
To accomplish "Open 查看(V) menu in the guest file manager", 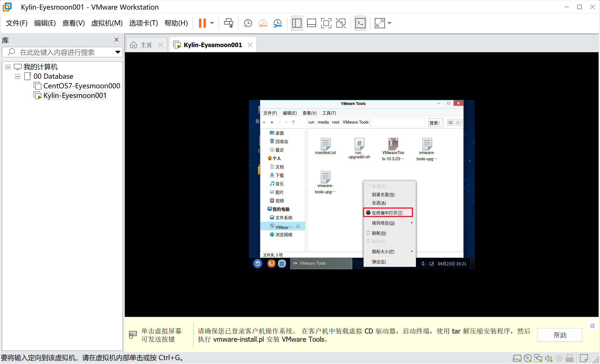I will point(309,113).
